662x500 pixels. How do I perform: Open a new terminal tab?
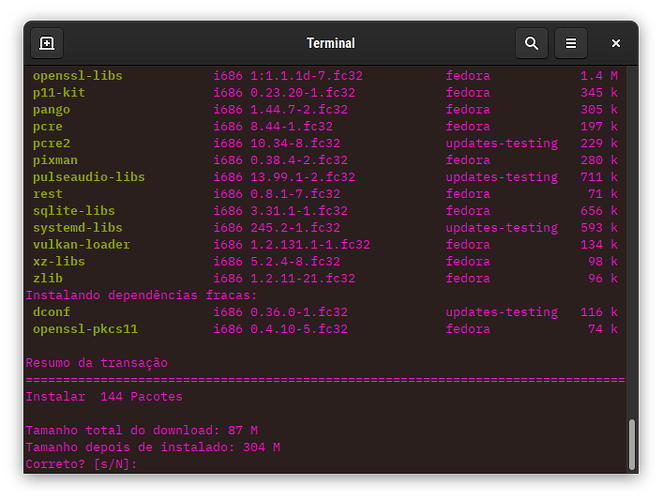pos(46,44)
